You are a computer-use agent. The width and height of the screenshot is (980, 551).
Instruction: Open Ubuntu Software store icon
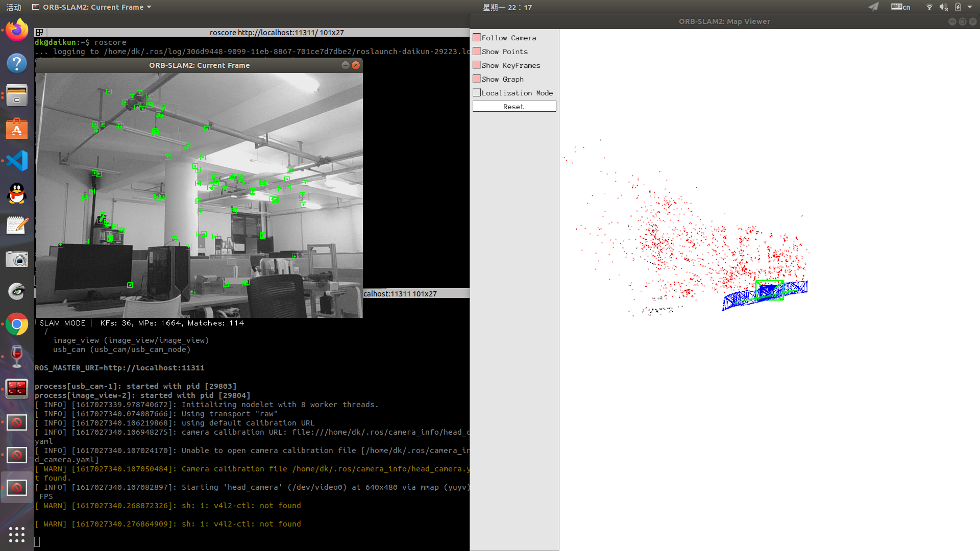[x=17, y=129]
